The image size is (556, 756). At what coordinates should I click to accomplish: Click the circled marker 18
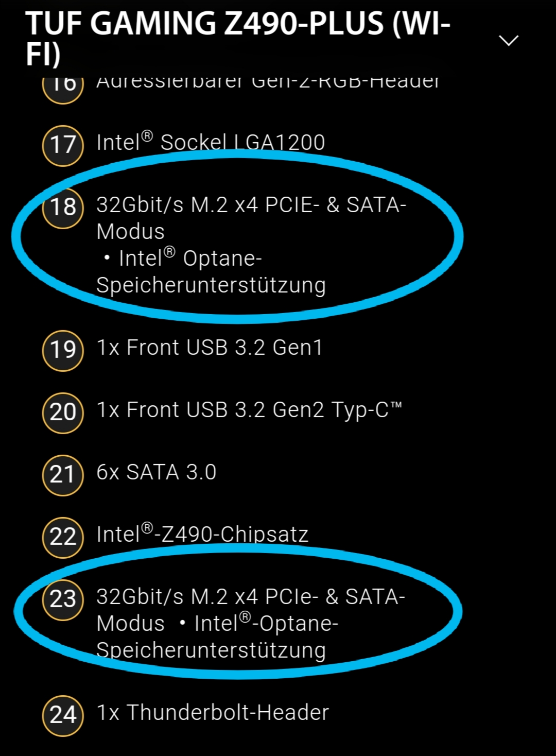[x=62, y=207]
